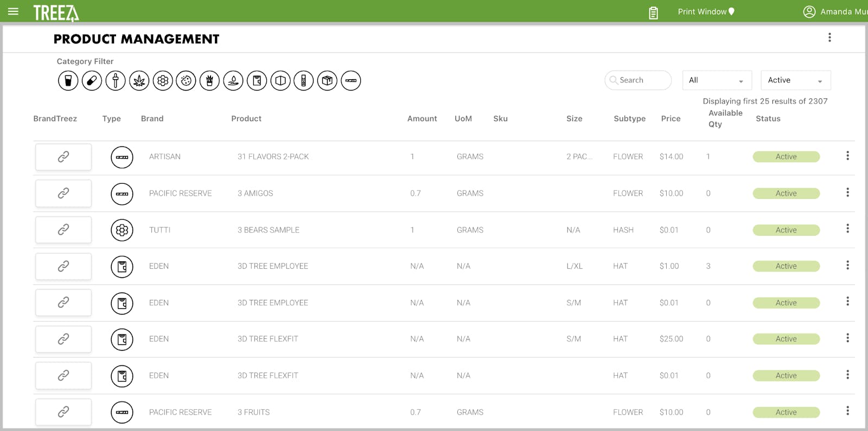The image size is (868, 431).
Task: Open the Amanda user account link
Action: [x=835, y=11]
